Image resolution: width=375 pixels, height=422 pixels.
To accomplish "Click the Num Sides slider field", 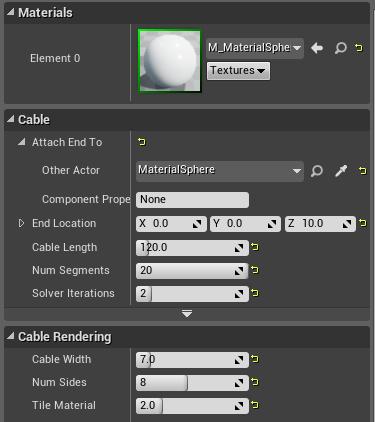I will [192, 382].
